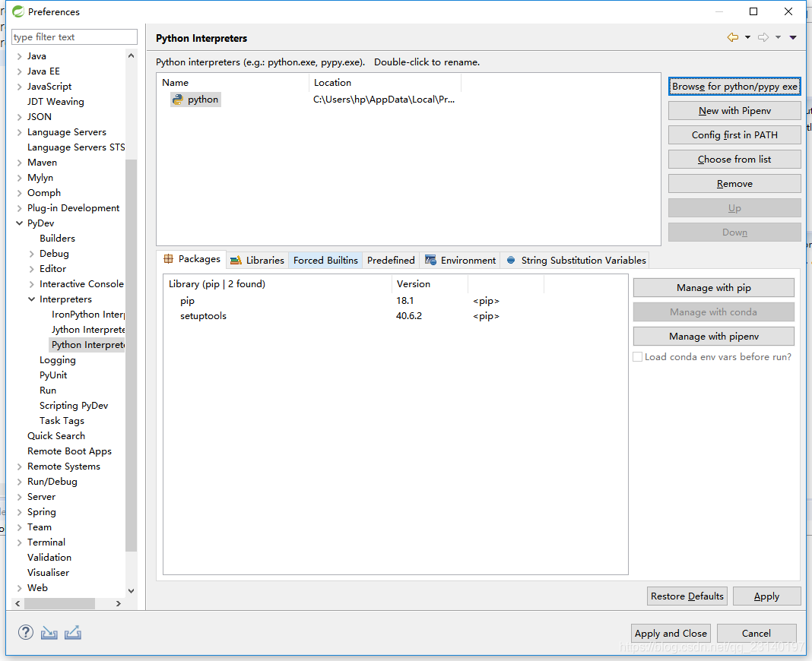Expand the Java tree node
This screenshot has width=812, height=661.
[19, 56]
